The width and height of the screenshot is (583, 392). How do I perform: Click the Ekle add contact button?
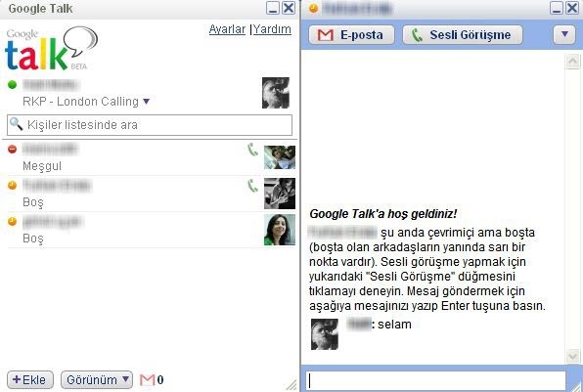(30, 379)
